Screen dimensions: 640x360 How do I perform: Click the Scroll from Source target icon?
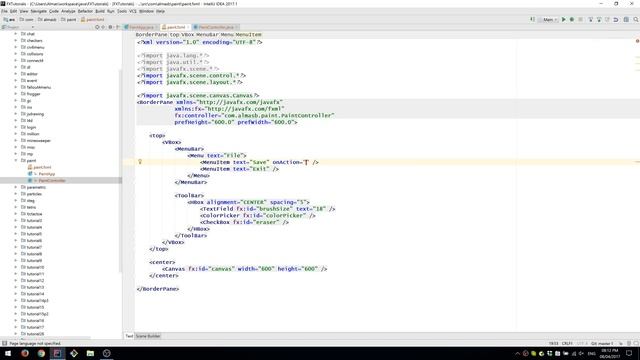click(x=97, y=27)
